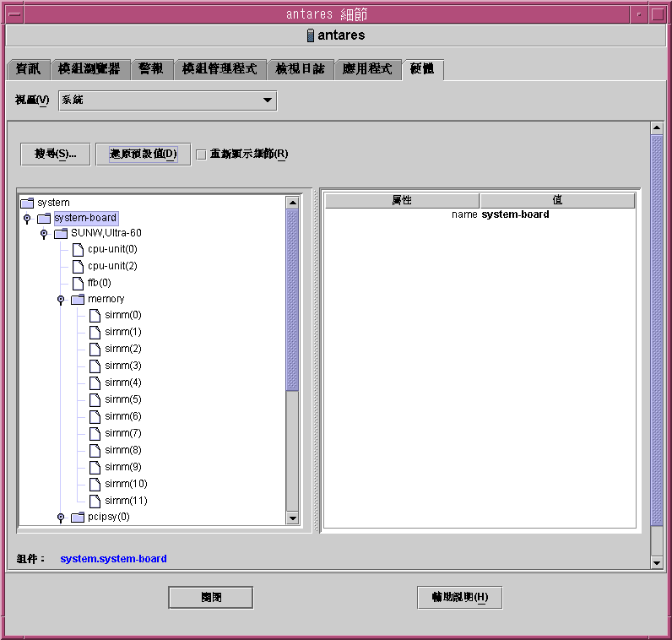Collapse the SUNW,Ultra-60 tree node

pyautogui.click(x=44, y=234)
